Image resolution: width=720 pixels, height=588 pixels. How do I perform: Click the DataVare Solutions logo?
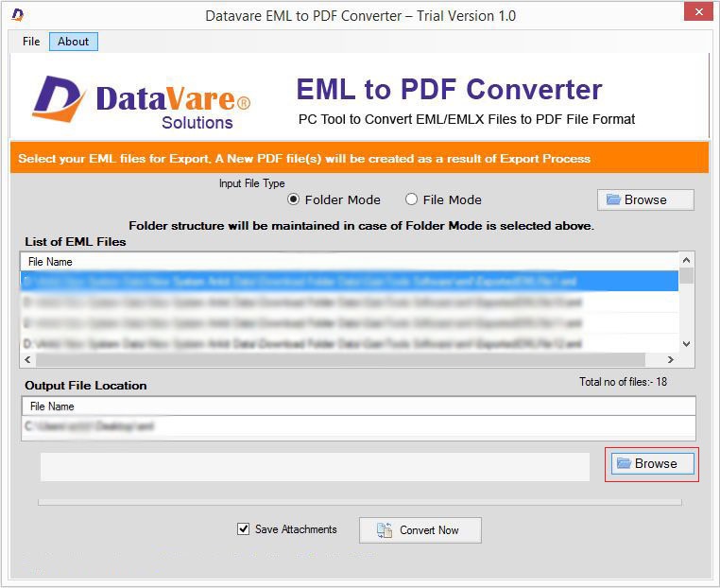pos(141,101)
